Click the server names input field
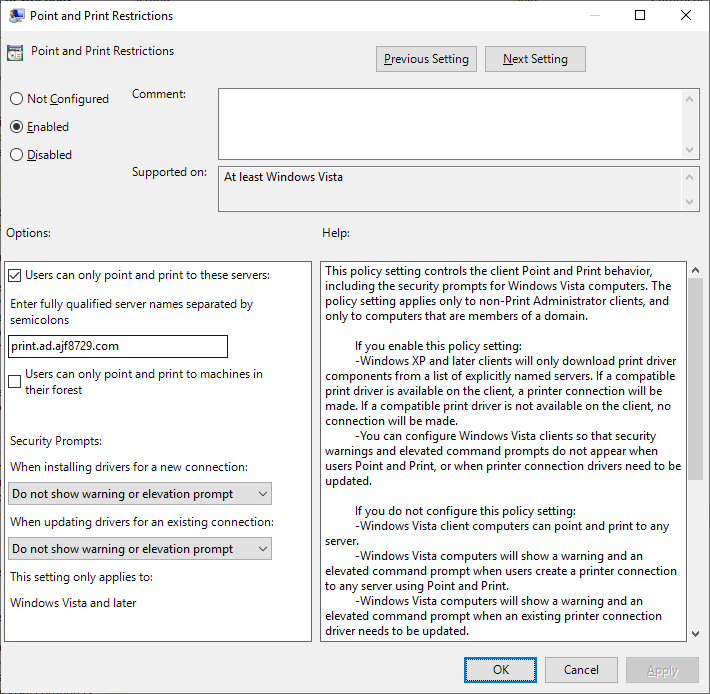This screenshot has height=694, width=710. click(x=118, y=346)
